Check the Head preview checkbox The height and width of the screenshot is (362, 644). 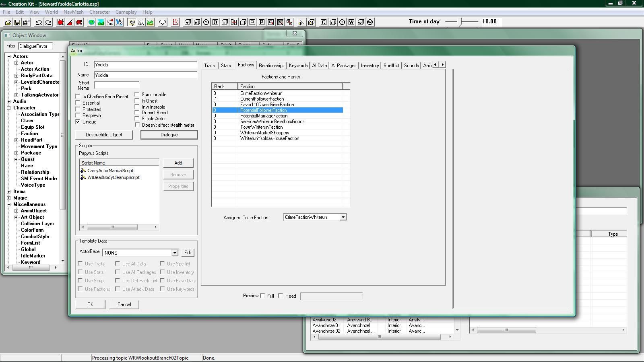click(x=281, y=296)
